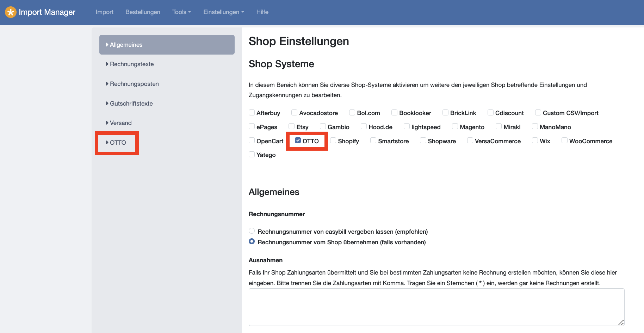Expand the Einstellungen dropdown menu
Image resolution: width=644 pixels, height=333 pixels.
pyautogui.click(x=224, y=12)
